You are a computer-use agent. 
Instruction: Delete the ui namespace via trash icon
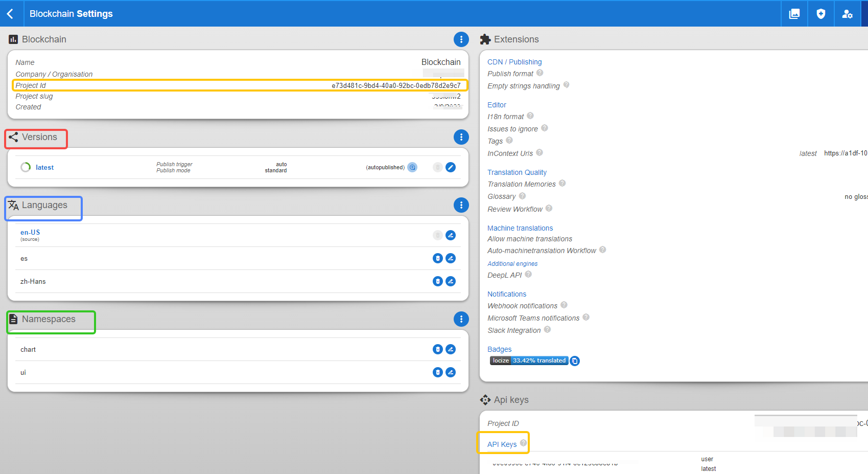click(x=437, y=372)
